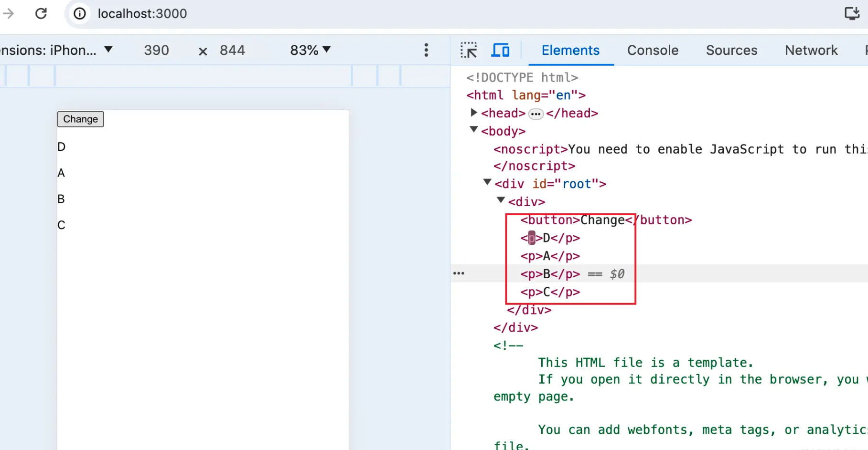Screen dimensions: 868x450
Task: Edit the viewport width field 390
Action: (x=157, y=50)
